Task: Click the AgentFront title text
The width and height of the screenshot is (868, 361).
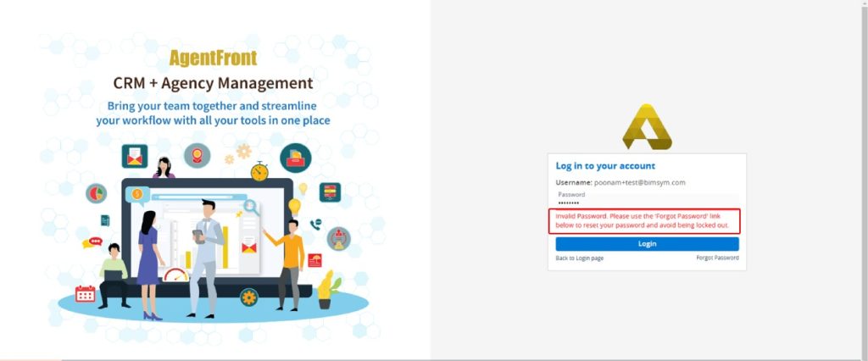Action: (213, 58)
